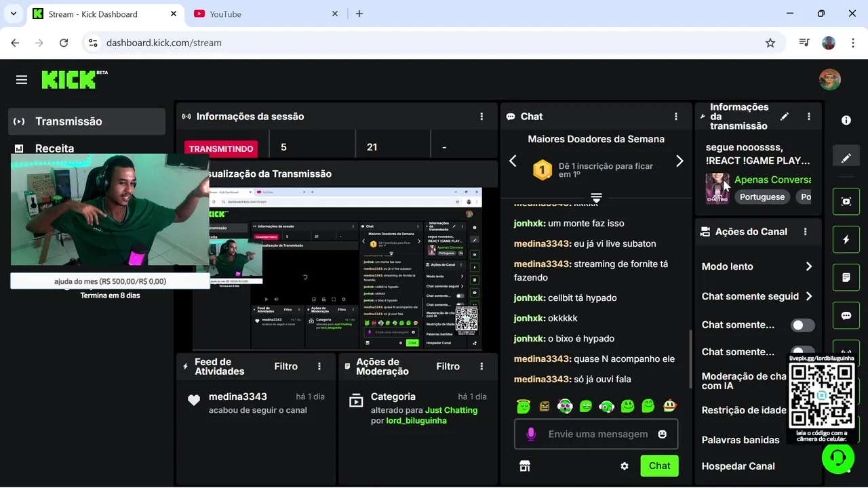Click the ajuda do mes donation progress bar

(110, 281)
